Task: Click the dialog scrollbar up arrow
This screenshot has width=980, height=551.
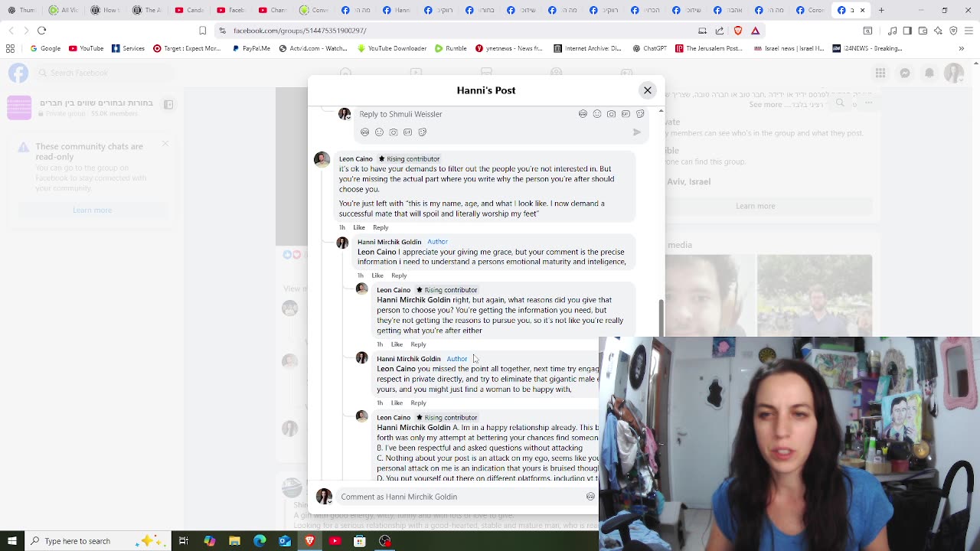Action: [x=661, y=112]
